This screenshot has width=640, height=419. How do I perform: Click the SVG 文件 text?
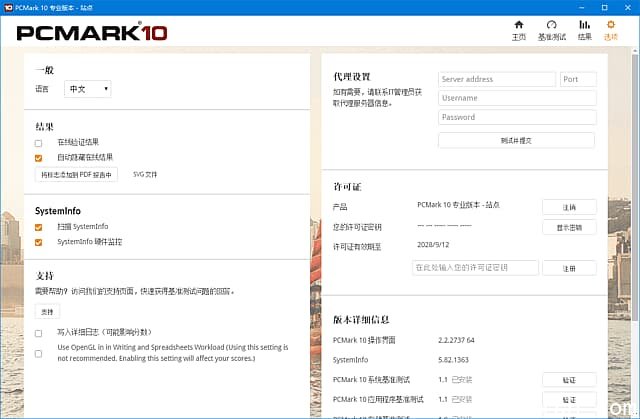(x=145, y=175)
